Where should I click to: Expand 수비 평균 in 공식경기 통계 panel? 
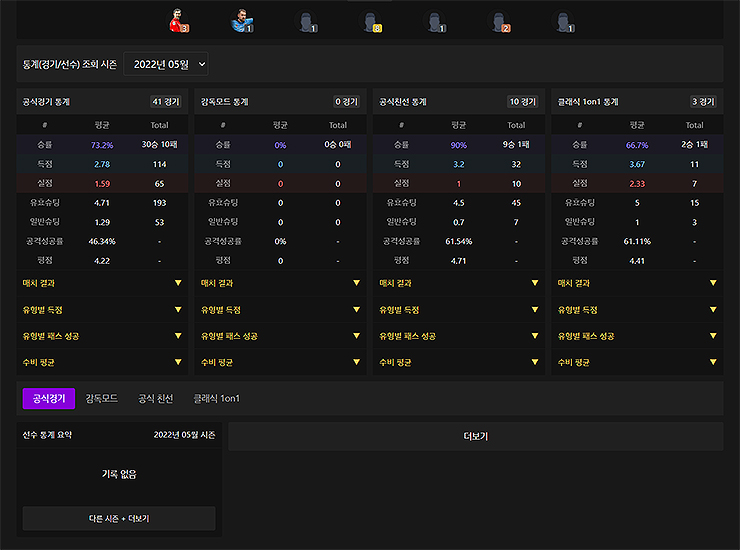point(102,362)
